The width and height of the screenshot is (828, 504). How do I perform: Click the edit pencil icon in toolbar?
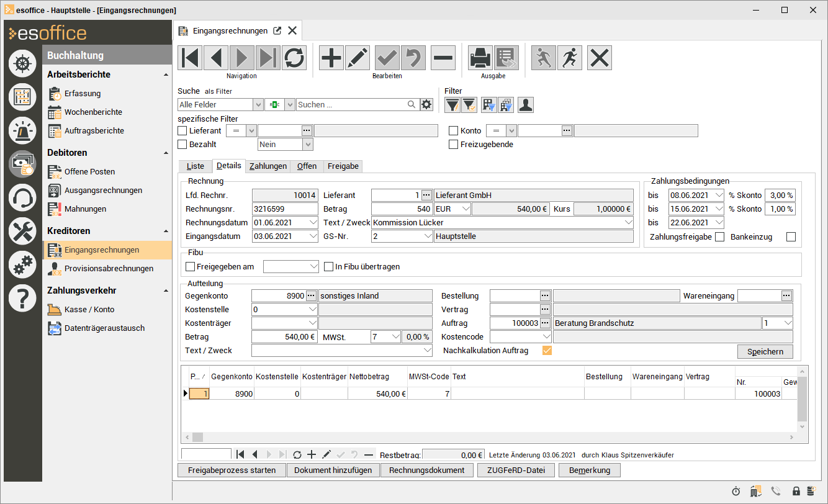358,58
